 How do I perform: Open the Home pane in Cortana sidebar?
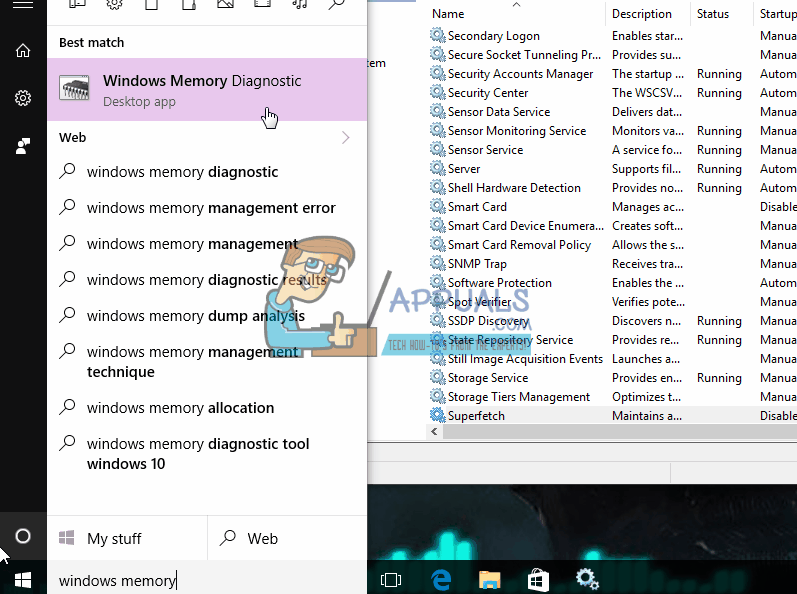[x=23, y=50]
